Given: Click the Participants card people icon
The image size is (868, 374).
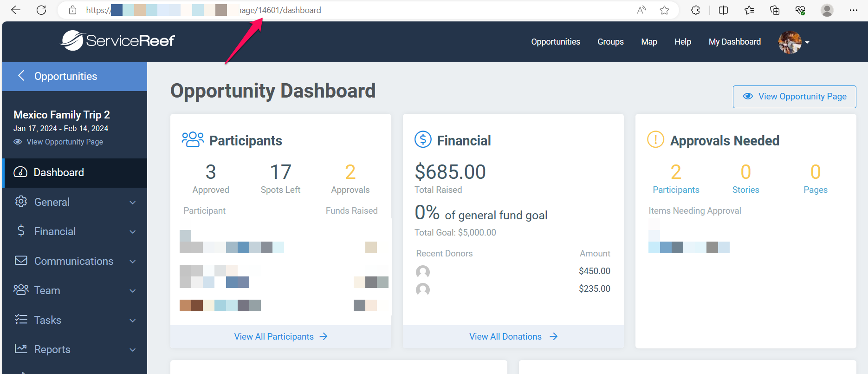Looking at the screenshot, I should (x=193, y=139).
